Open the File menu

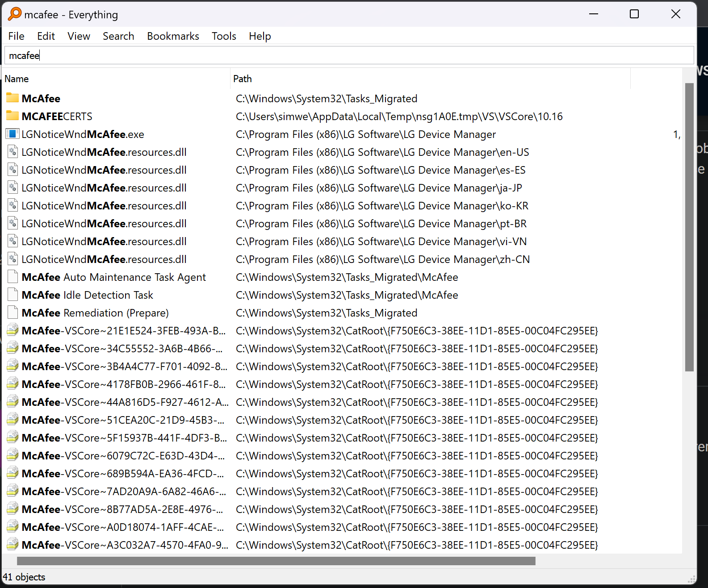[17, 36]
